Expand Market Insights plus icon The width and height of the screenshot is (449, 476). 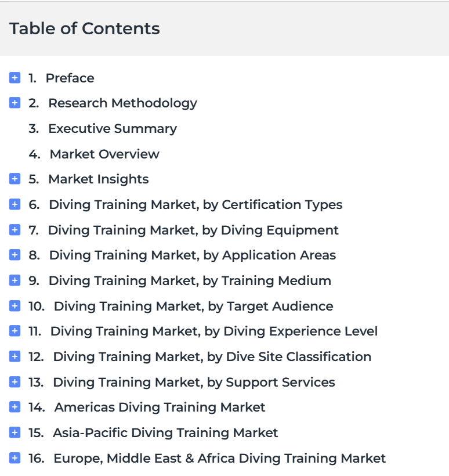15,179
